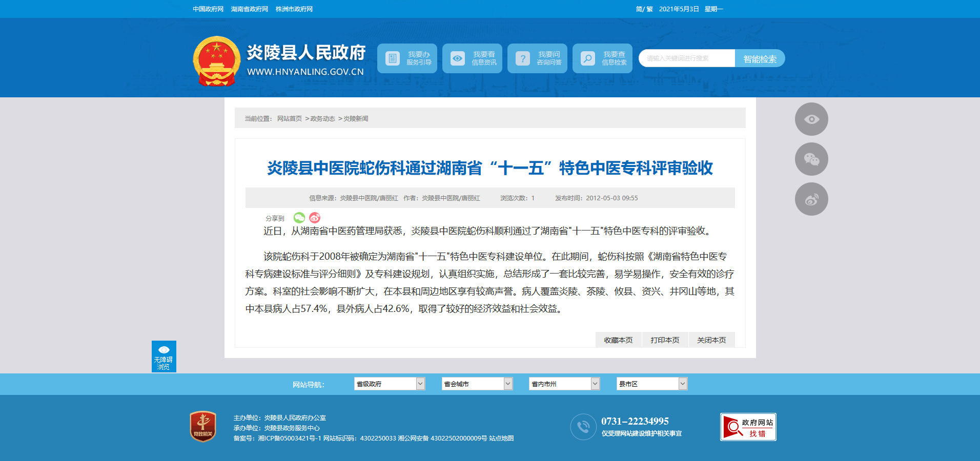Expand the 省会城市 dropdown

[x=477, y=384]
